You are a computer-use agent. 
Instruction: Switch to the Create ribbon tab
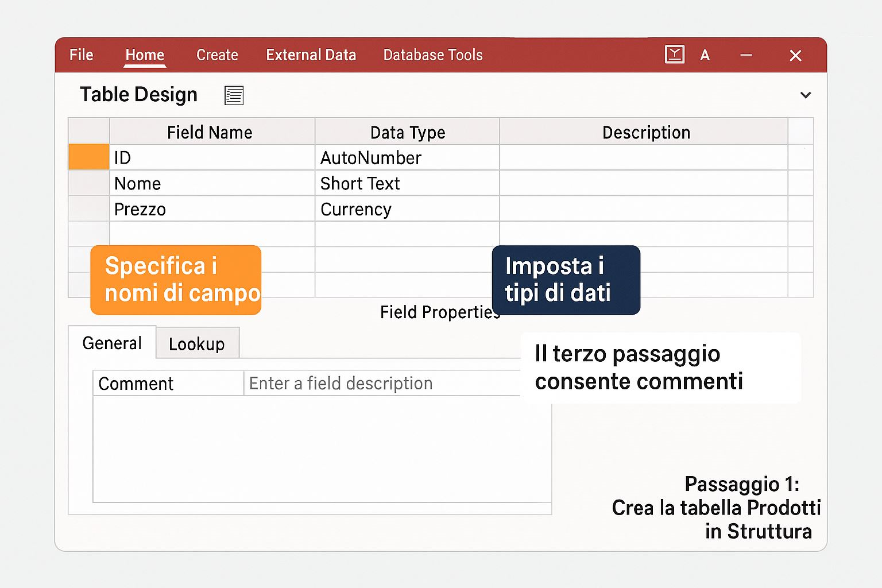click(x=217, y=55)
